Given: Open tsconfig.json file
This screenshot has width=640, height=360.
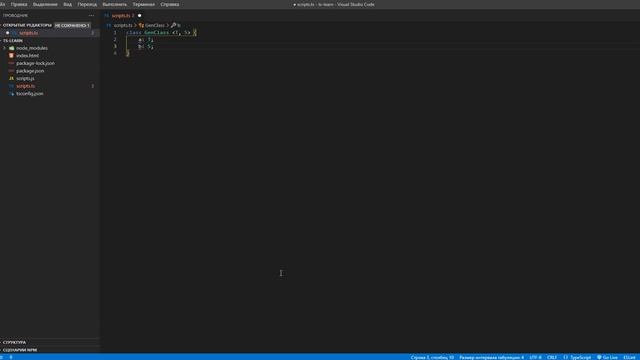Looking at the screenshot, I should tap(29, 93).
